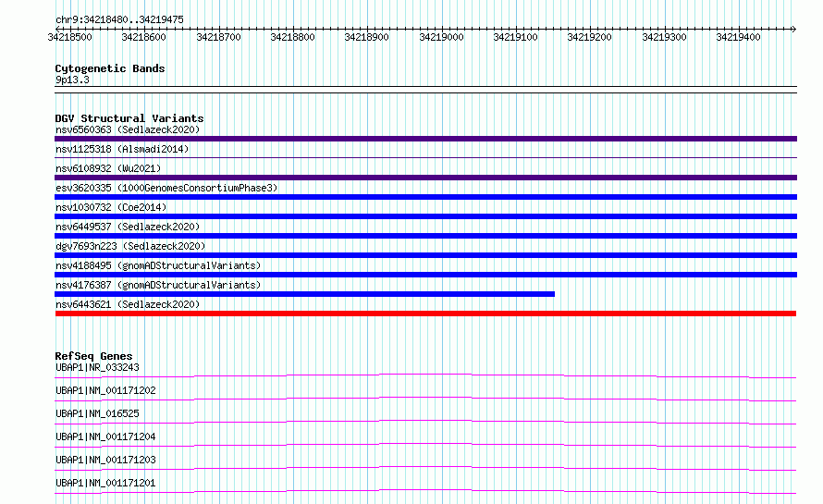Click the blue bar under nsv1030732
This screenshot has width=823, height=504.
pos(425,216)
